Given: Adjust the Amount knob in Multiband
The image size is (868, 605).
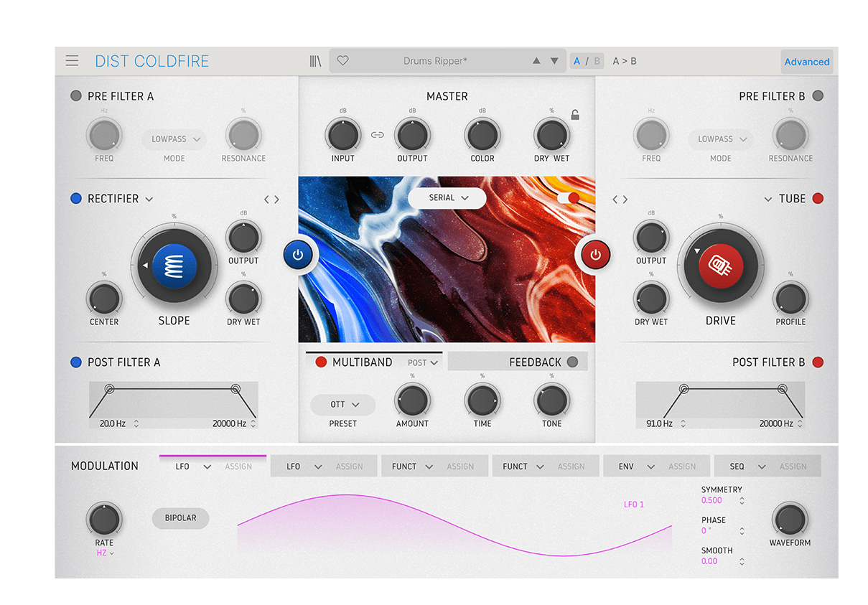Looking at the screenshot, I should pos(411,402).
